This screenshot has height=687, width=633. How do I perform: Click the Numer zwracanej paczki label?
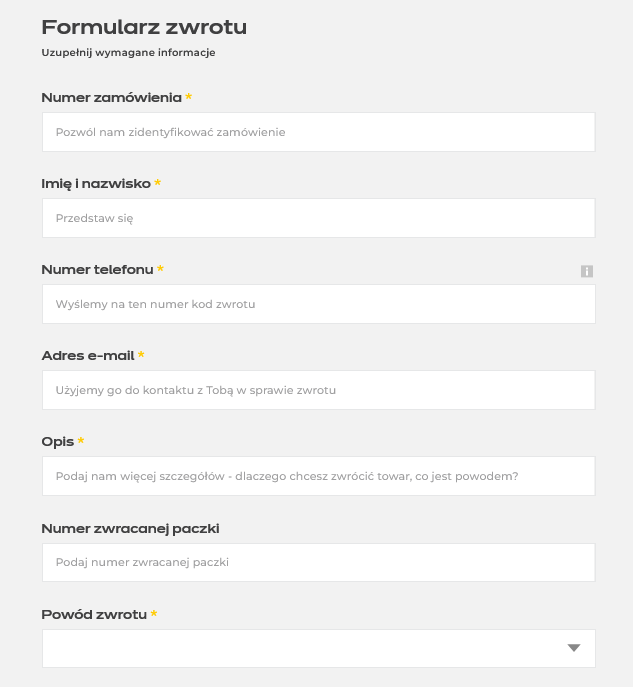(x=130, y=528)
